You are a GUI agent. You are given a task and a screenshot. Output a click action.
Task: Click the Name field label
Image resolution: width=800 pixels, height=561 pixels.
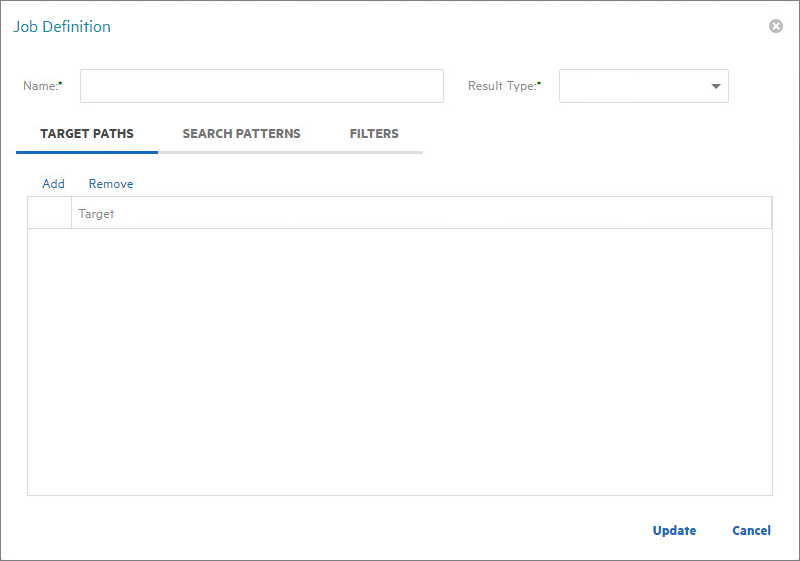(40, 86)
